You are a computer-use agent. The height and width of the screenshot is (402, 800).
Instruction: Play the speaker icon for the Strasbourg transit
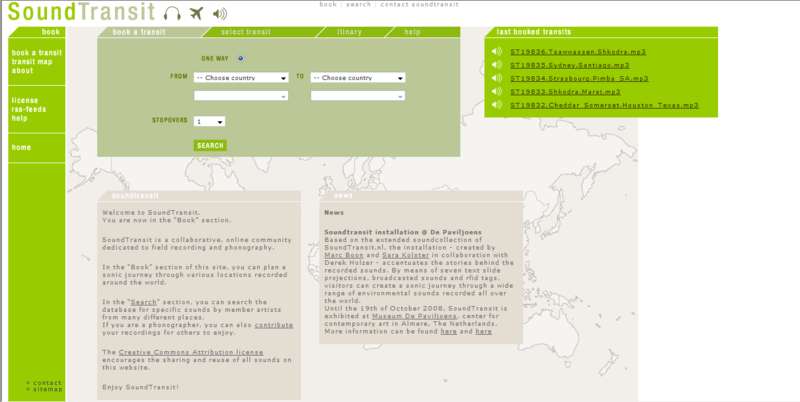(x=496, y=78)
